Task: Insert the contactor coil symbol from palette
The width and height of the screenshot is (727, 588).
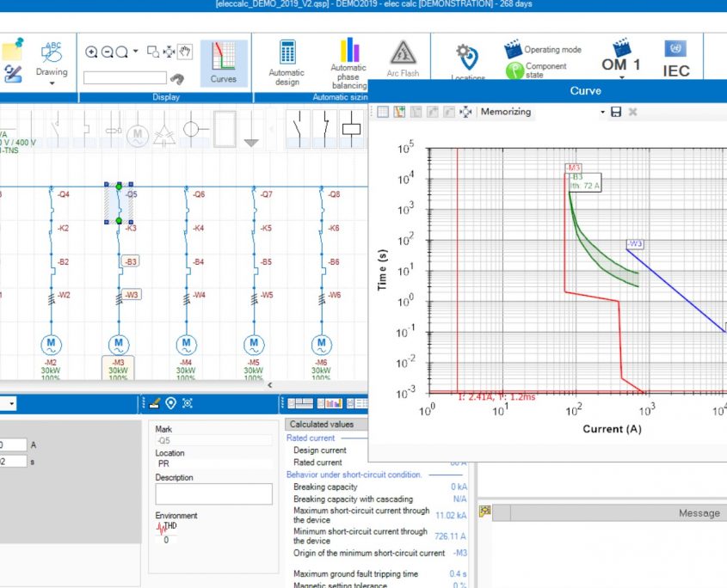Action: click(x=351, y=129)
